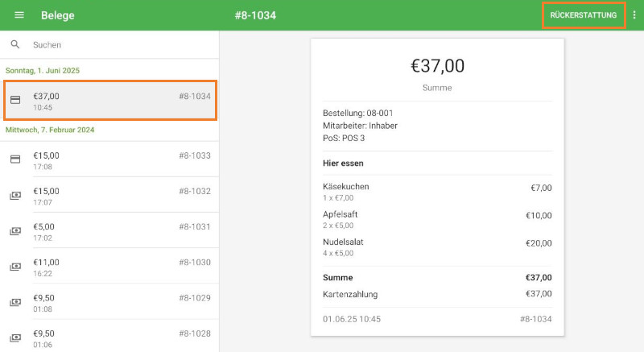Click the Apfelsaft item line
This screenshot has width=644, height=352.
point(437,219)
